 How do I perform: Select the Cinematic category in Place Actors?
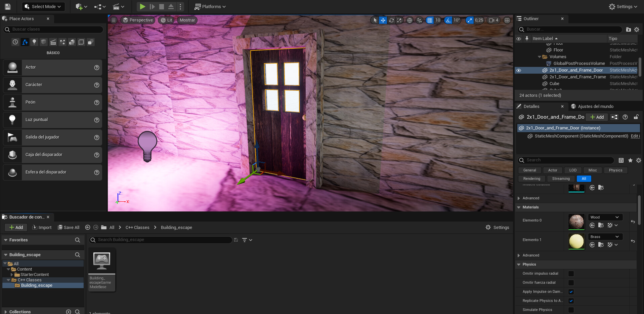point(53,42)
